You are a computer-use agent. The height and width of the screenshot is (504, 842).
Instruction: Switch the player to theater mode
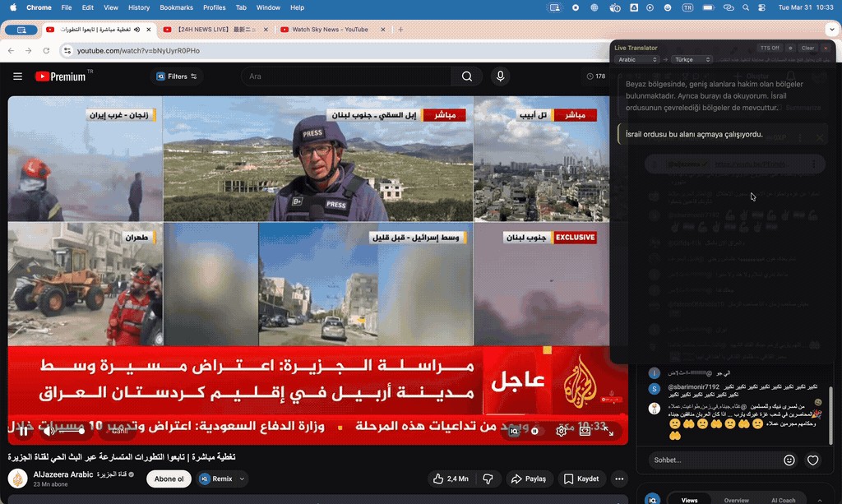585,431
